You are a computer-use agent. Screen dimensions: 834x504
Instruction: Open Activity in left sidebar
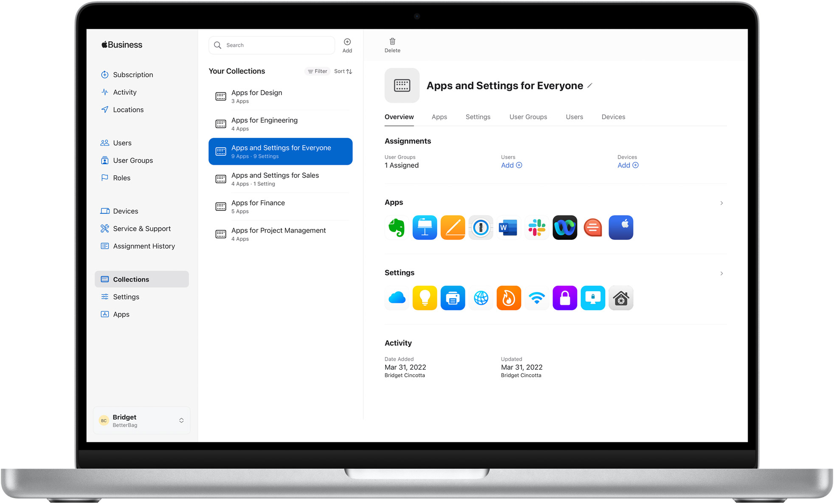125,92
